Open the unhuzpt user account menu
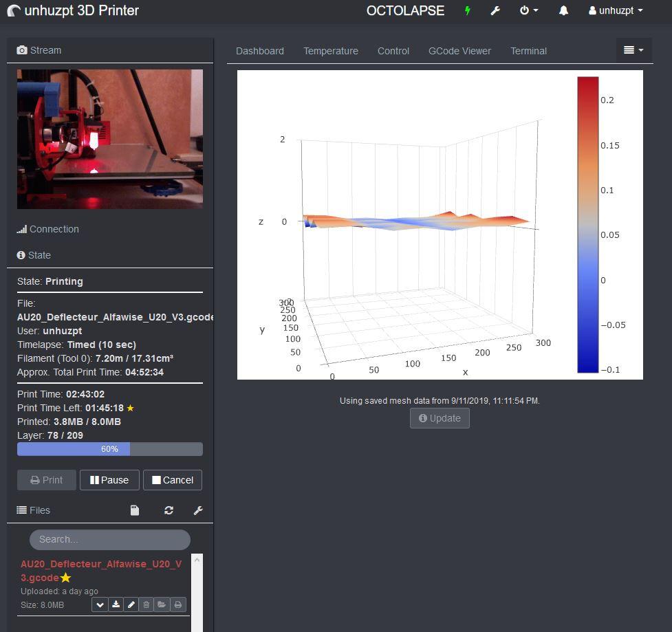Screen dimensions: 672x632 [616, 10]
